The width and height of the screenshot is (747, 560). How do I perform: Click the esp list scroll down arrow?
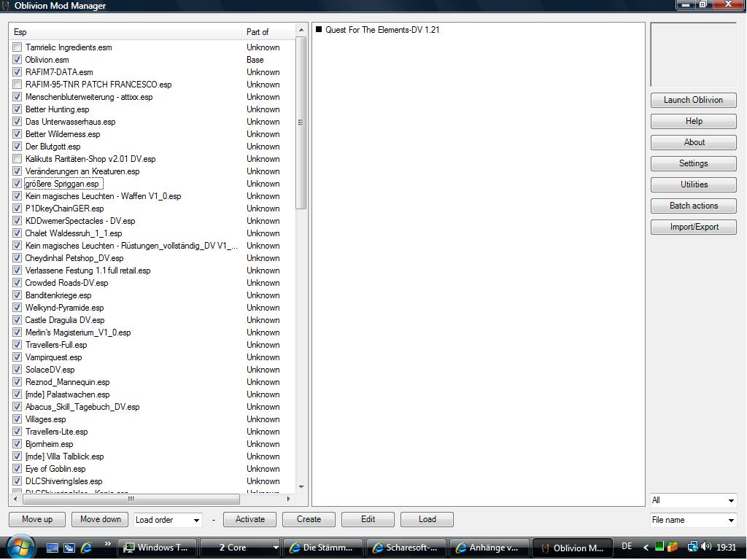(301, 486)
